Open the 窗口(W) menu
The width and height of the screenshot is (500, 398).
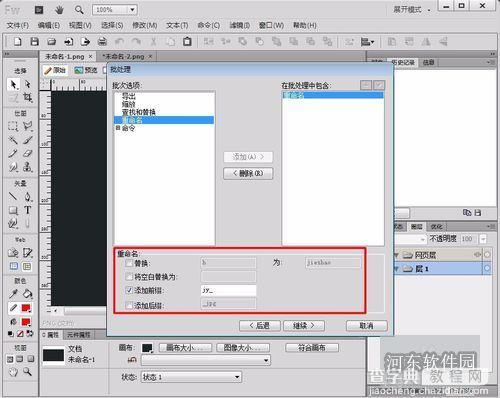[271, 25]
